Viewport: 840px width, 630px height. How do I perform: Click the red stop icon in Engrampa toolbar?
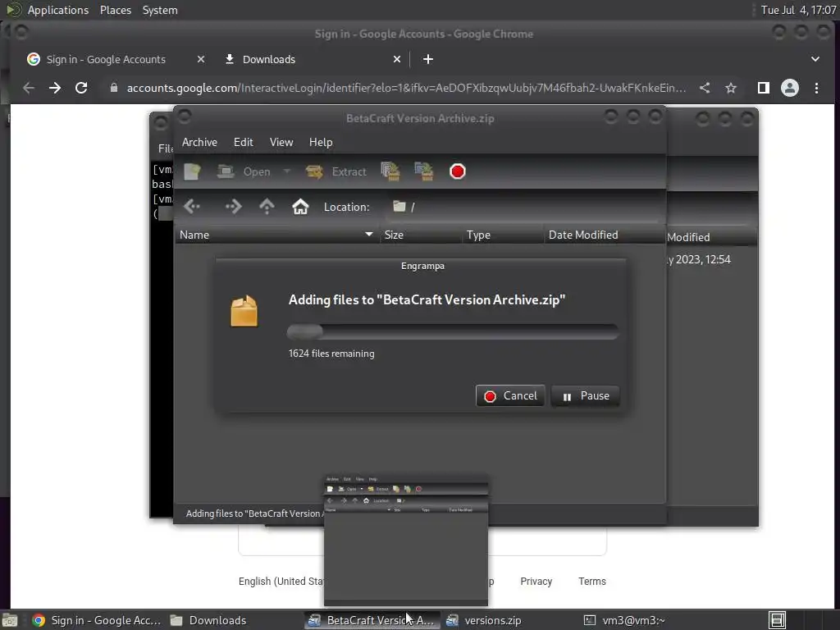(458, 171)
